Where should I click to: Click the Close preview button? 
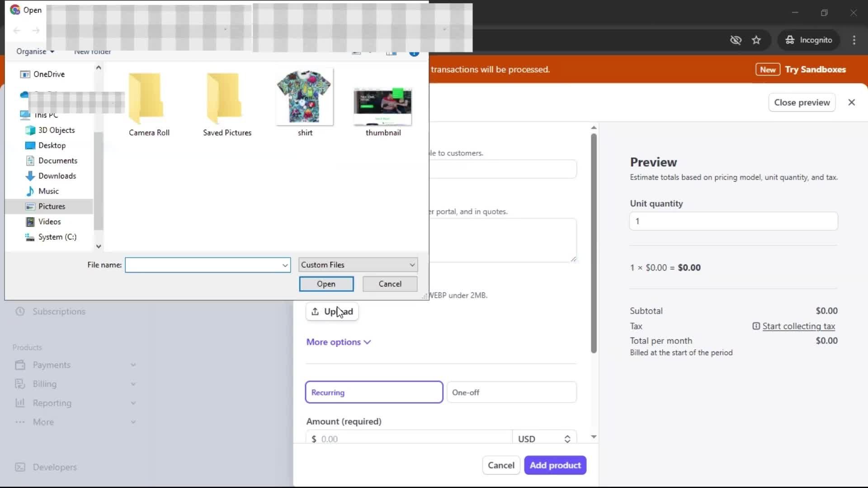pyautogui.click(x=802, y=103)
